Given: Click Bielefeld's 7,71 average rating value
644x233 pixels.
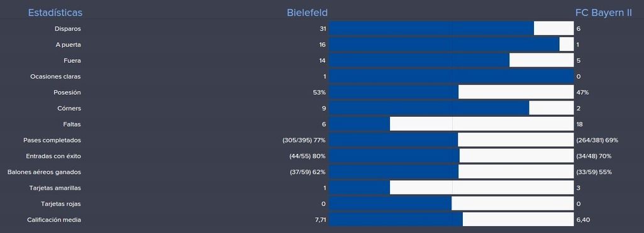Looking at the screenshot, I should (x=320, y=220).
